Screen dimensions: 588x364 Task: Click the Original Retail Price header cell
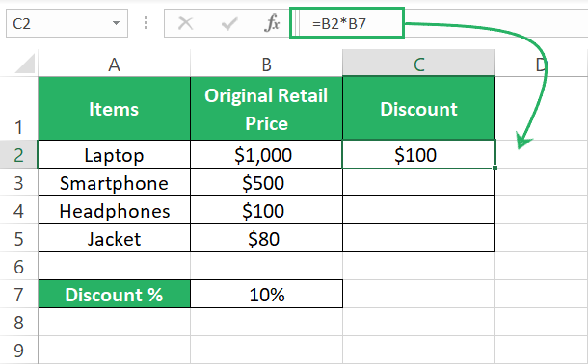point(267,109)
